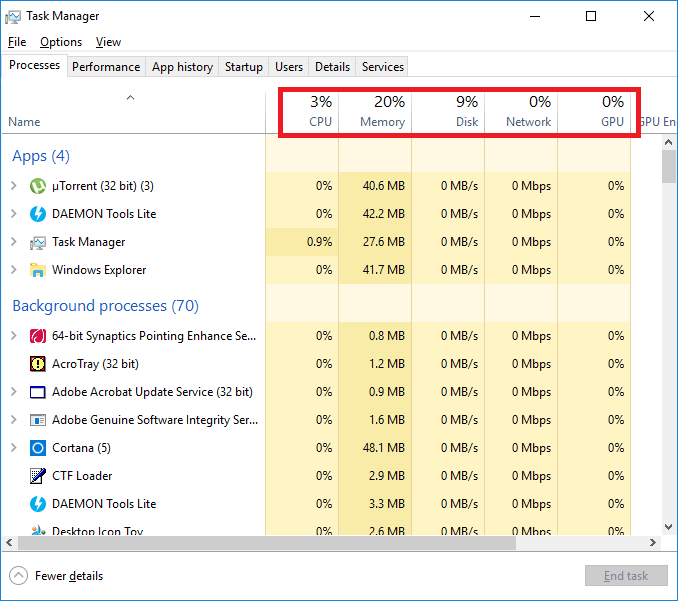Expand 64-bit Synaptics Pointing Enhance row
Screen dimensions: 678x601
pos(13,336)
